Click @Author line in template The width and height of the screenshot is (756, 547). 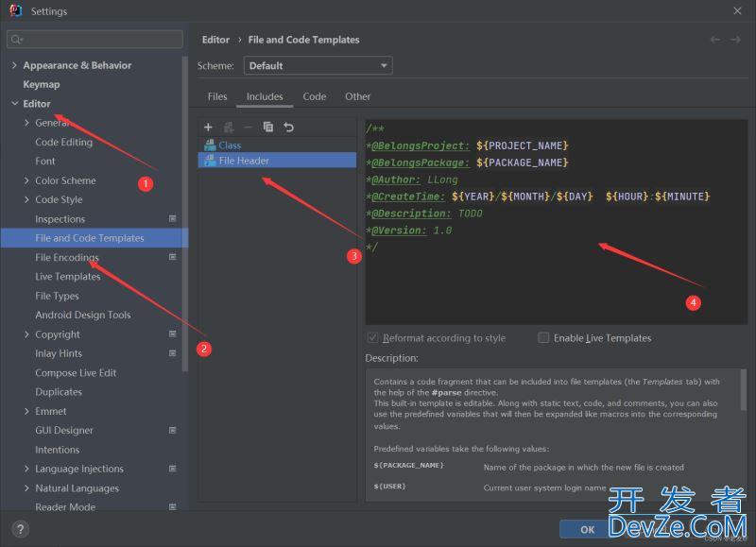point(412,179)
